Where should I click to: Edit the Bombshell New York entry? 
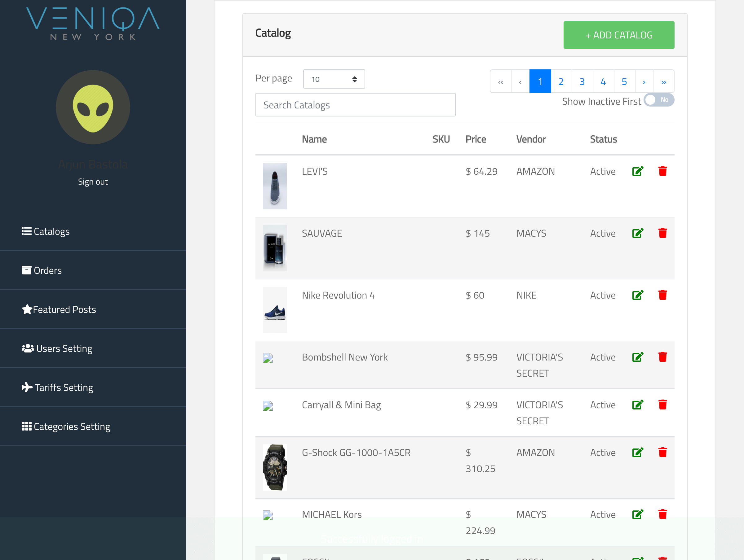tap(638, 357)
